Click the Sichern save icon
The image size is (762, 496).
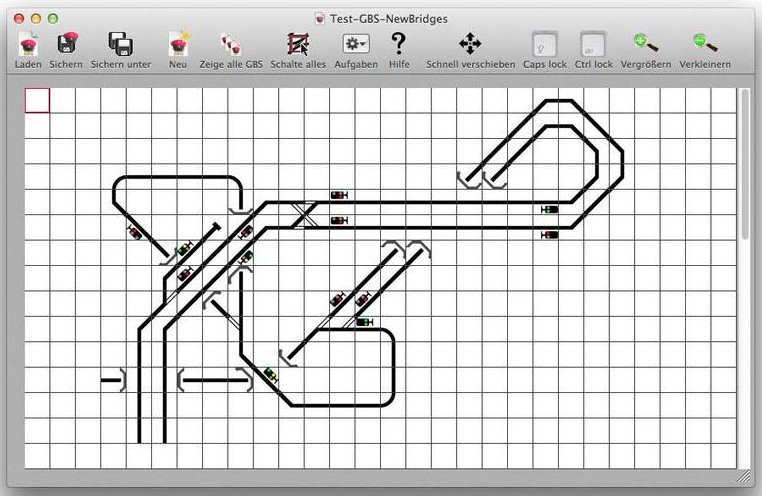67,44
